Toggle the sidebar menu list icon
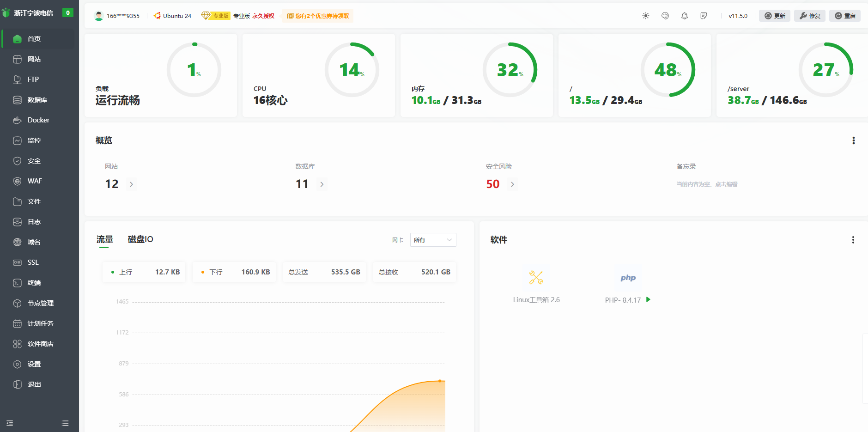 (65, 423)
